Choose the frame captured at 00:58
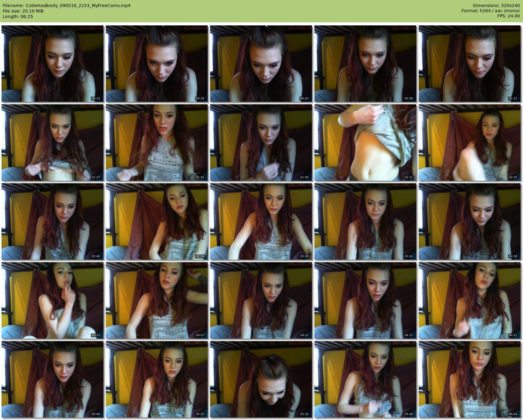 (365, 64)
